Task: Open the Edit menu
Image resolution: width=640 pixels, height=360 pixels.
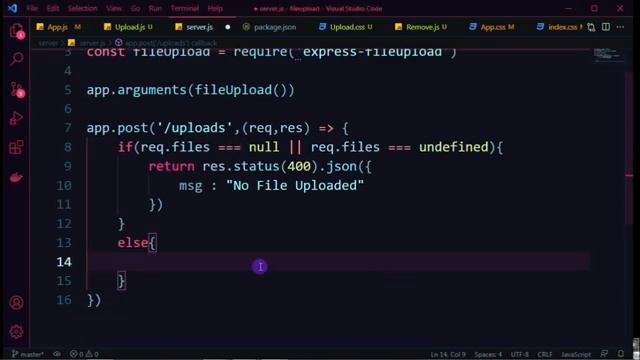Action: tap(53, 9)
